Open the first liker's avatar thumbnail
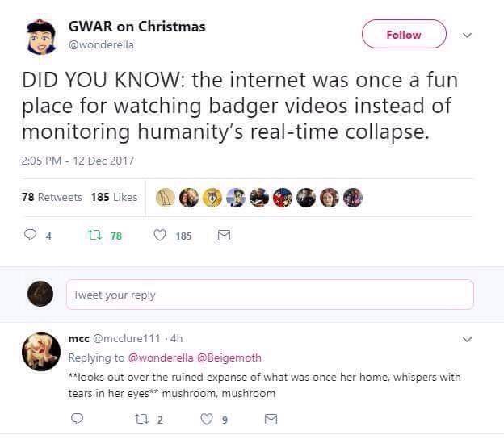The image size is (504, 439). [x=166, y=197]
